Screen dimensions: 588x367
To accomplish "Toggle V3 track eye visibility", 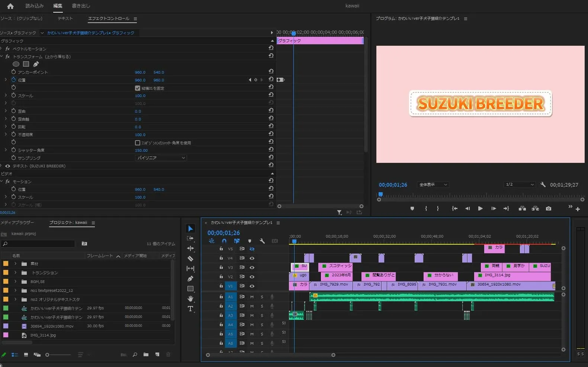I will click(252, 267).
